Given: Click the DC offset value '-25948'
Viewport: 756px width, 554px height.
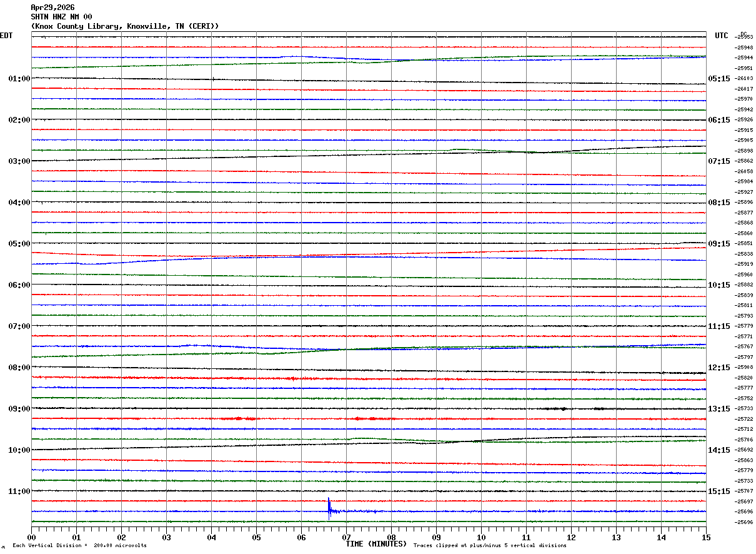Looking at the screenshot, I should (744, 48).
